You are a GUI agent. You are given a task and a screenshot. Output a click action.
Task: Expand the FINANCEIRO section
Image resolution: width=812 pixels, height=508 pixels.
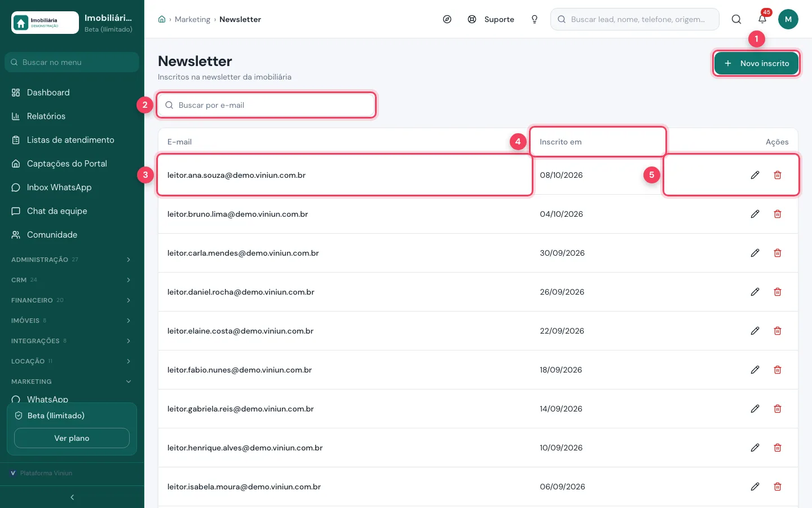coord(72,300)
